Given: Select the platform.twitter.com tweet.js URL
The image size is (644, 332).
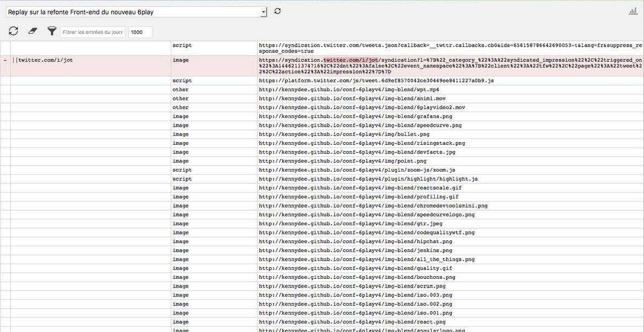Looking at the screenshot, I should [450, 80].
